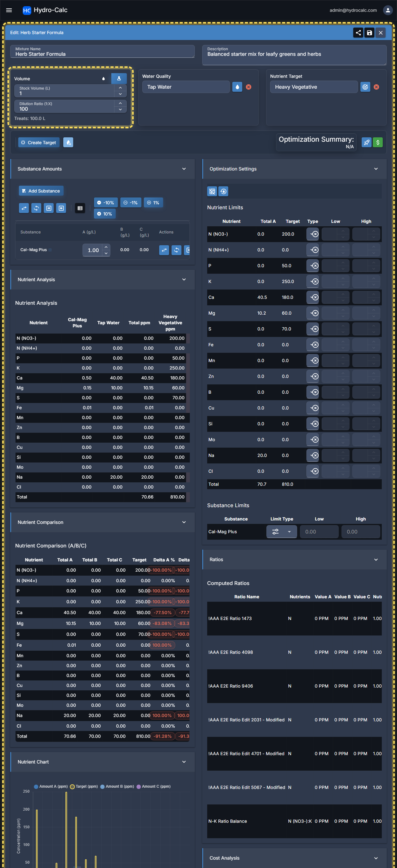Open the Water Quality Tap Water selector
This screenshot has width=397, height=868.
click(x=186, y=87)
